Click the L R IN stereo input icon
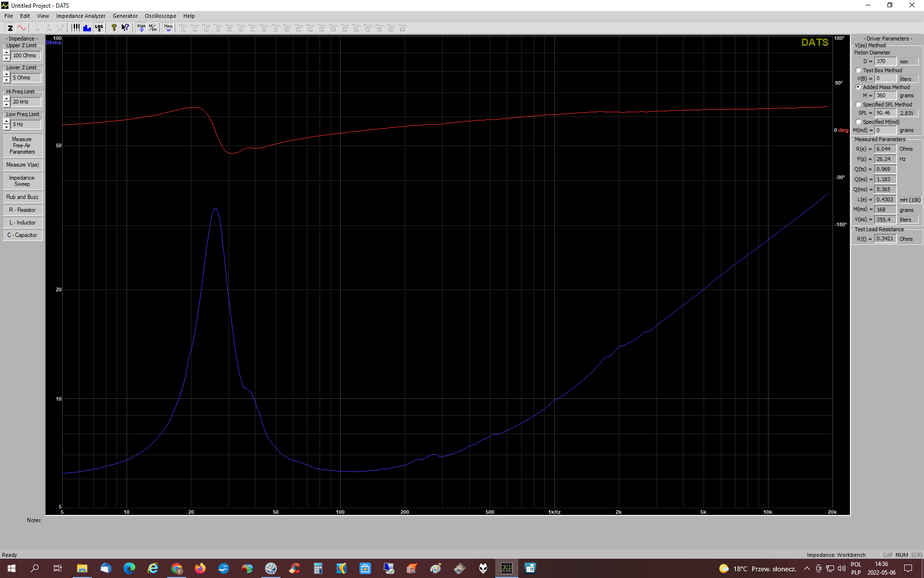924x578 pixels. click(x=60, y=28)
